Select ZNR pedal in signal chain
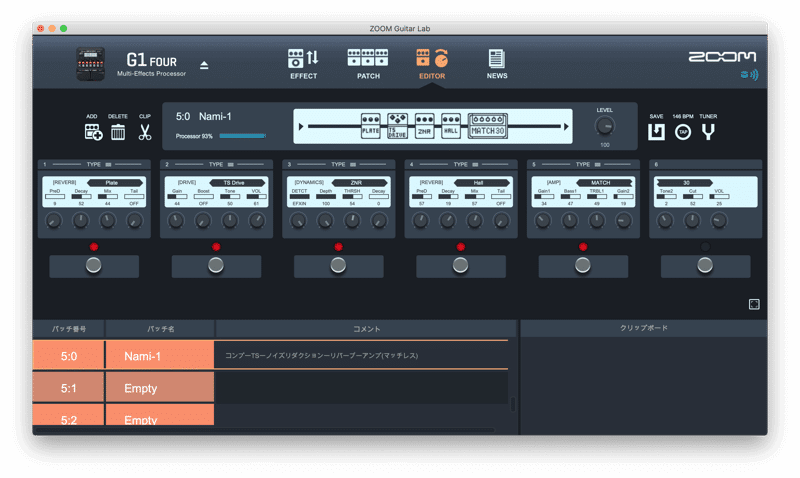800x478 pixels. pyautogui.click(x=424, y=126)
